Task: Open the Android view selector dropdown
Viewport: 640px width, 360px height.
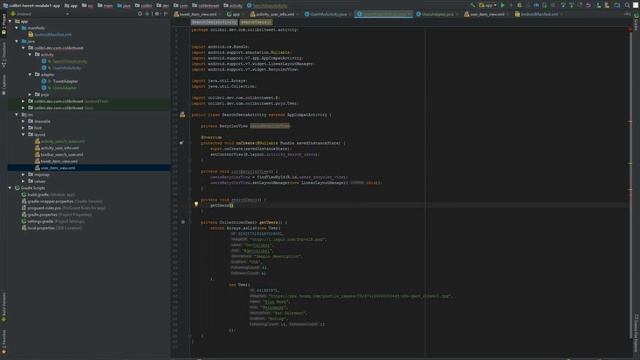Action: [x=40, y=14]
